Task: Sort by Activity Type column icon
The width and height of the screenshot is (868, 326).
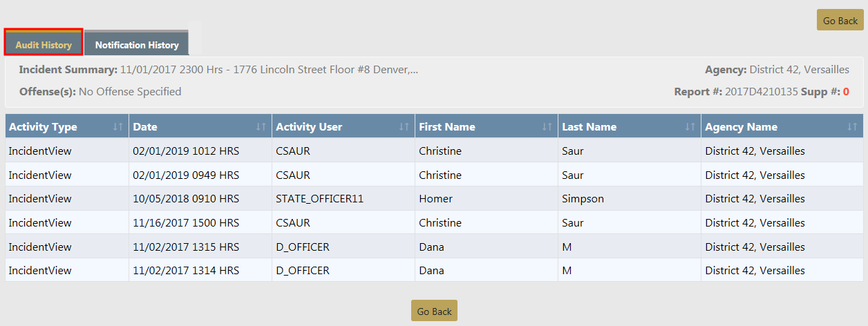Action: [x=118, y=127]
